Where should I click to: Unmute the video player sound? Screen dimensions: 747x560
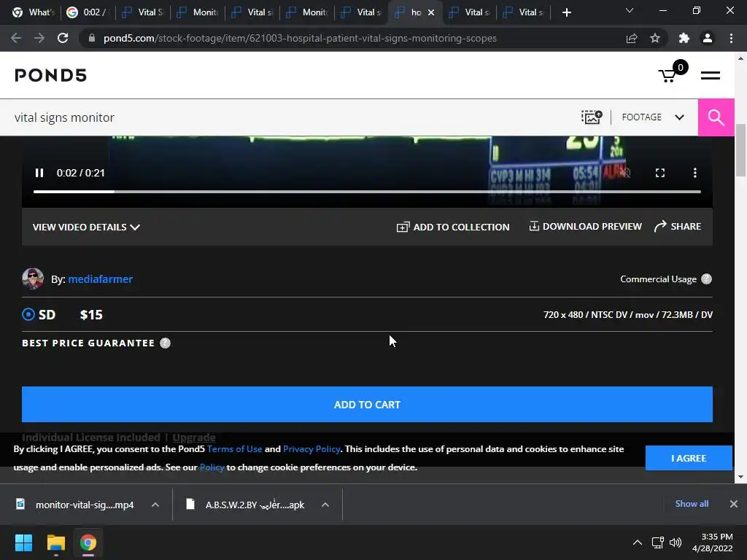pos(625,173)
